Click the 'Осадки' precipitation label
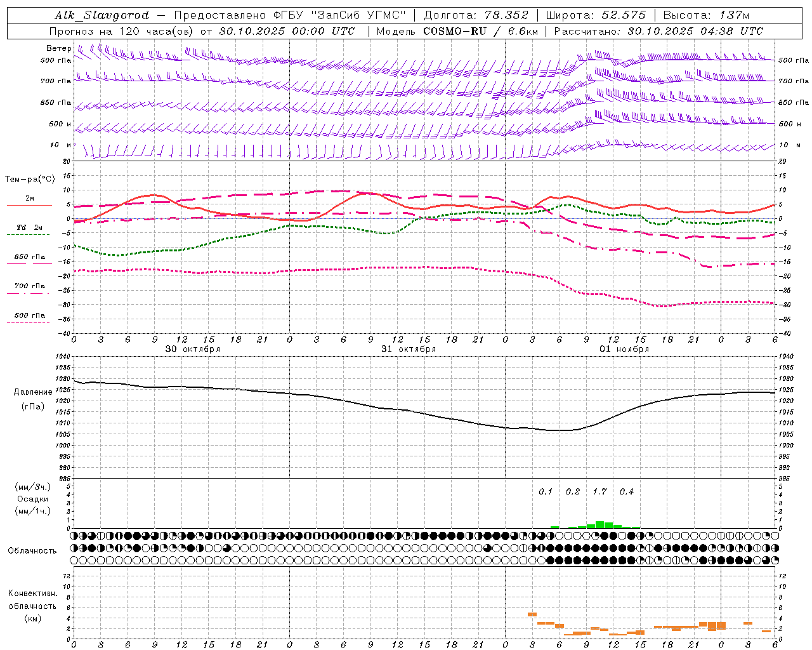Image resolution: width=812 pixels, height=650 pixels. (33, 499)
